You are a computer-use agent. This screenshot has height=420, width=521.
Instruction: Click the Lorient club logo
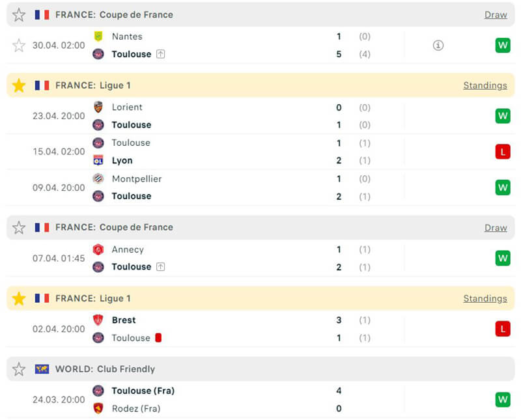point(98,107)
